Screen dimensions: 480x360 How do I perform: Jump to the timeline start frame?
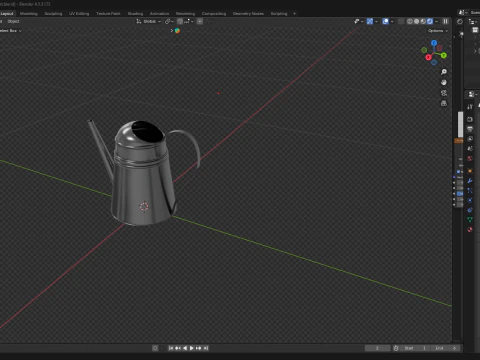(x=171, y=348)
